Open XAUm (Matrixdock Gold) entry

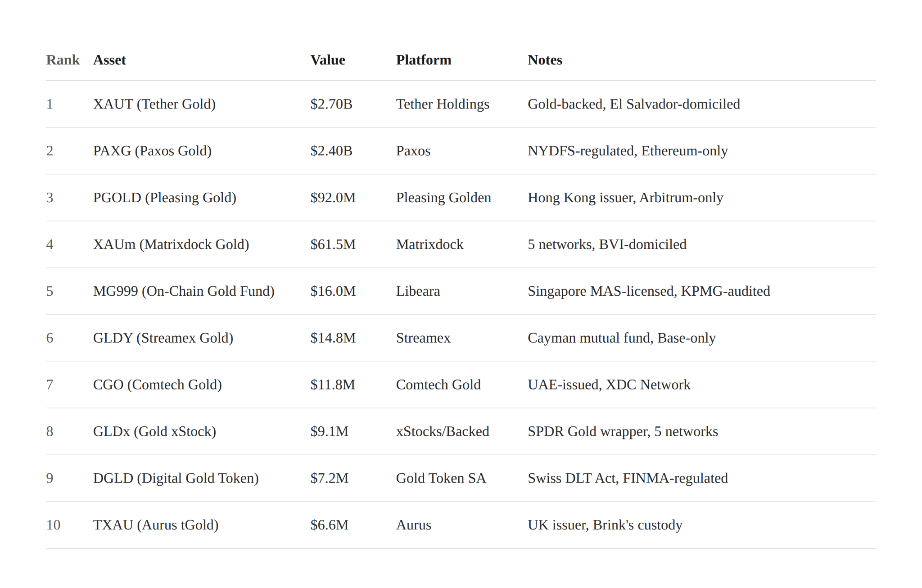pyautogui.click(x=171, y=244)
